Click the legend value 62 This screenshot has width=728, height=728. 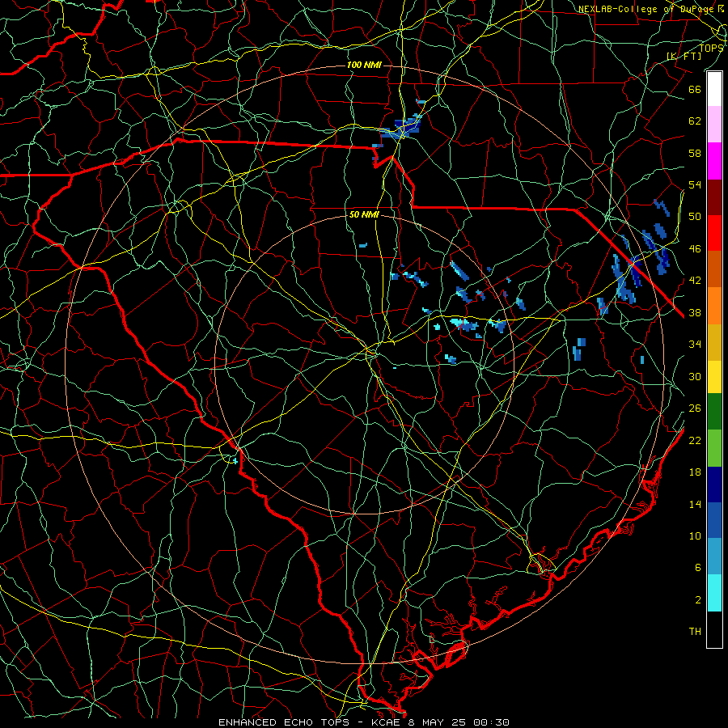tap(695, 121)
